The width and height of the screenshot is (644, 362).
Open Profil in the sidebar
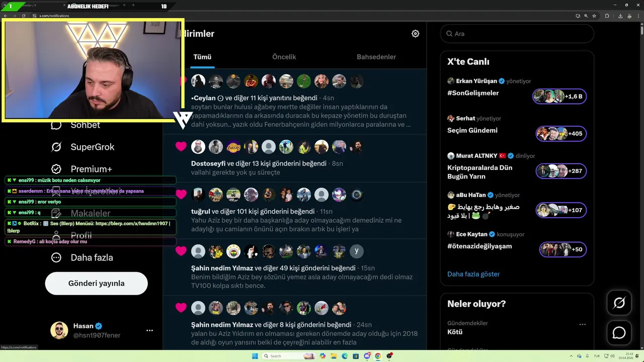[71, 235]
